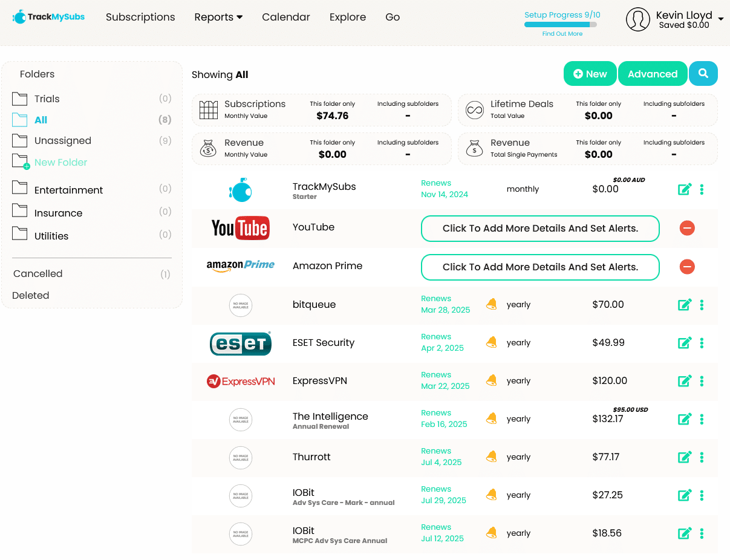Viewport: 730px width, 560px height.
Task: Edit the Thurrott subscription
Action: pos(685,457)
